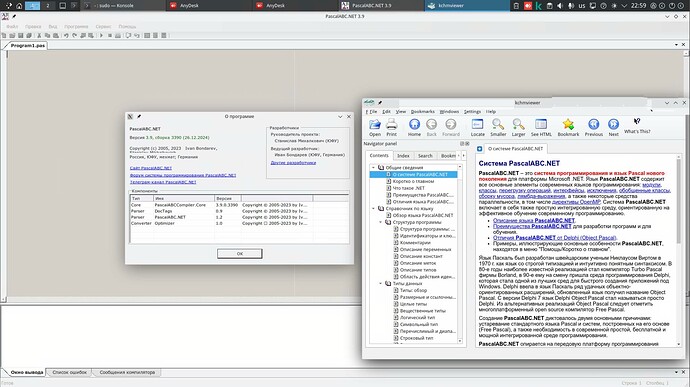Click the Cut scissors icon in PascalABC.NET toolbar
The image size is (690, 387).
(39, 35)
